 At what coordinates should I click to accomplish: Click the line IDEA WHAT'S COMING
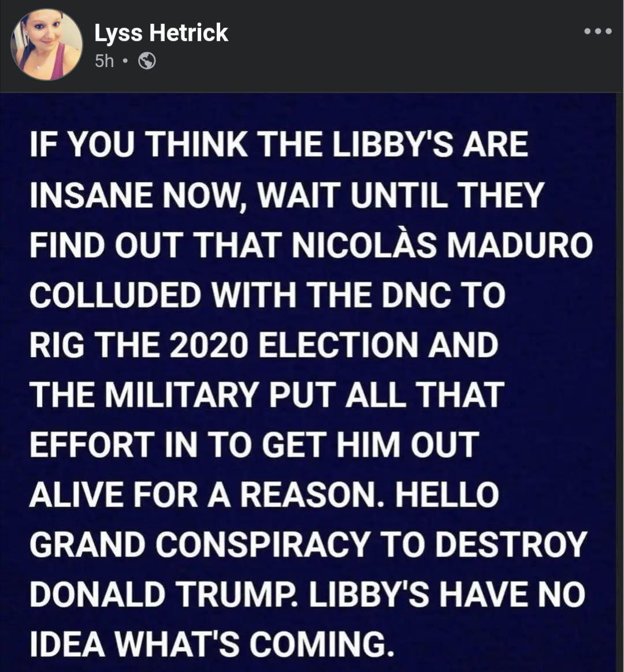point(212,644)
